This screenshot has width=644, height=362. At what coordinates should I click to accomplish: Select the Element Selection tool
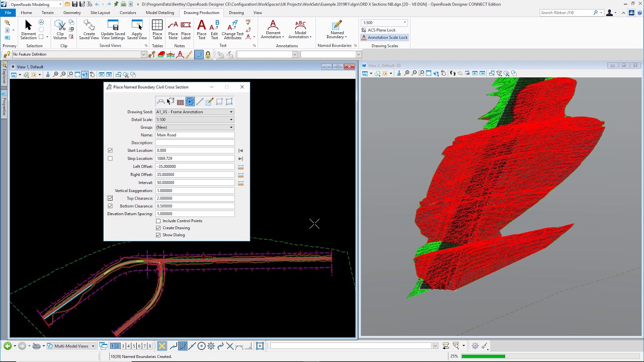tap(28, 30)
